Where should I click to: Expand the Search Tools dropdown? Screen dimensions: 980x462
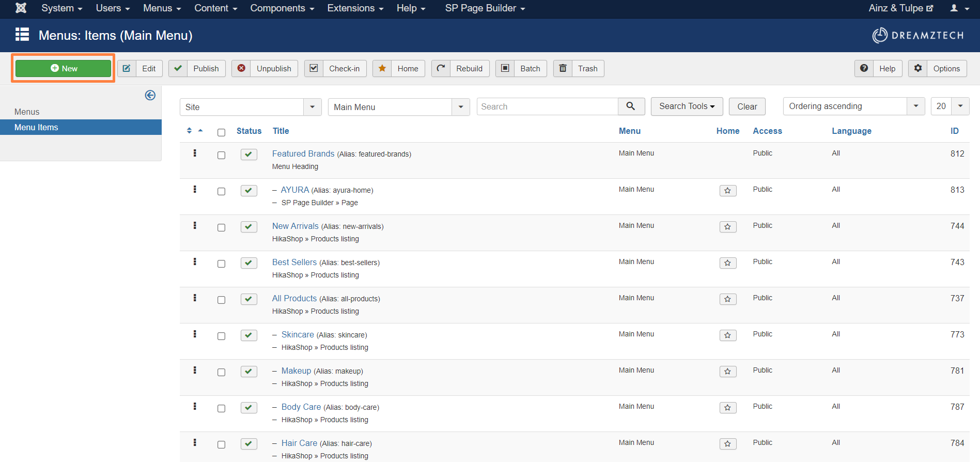pyautogui.click(x=687, y=106)
